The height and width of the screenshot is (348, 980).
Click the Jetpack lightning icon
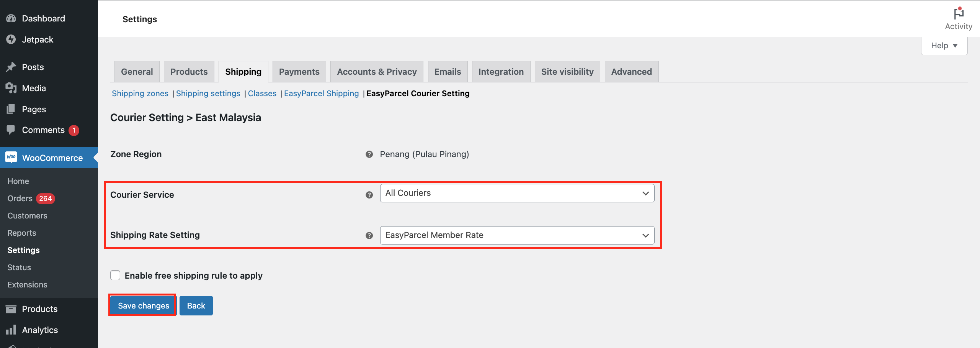coord(11,39)
